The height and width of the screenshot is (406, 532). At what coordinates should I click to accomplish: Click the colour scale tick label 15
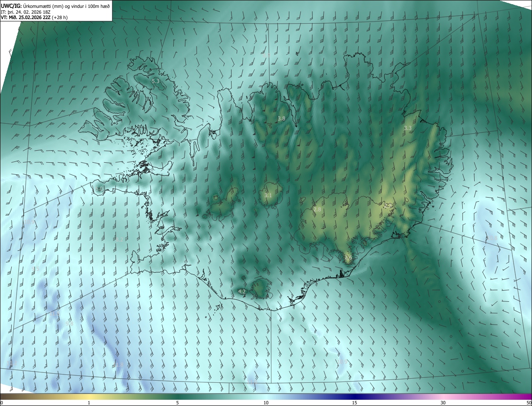click(x=355, y=403)
